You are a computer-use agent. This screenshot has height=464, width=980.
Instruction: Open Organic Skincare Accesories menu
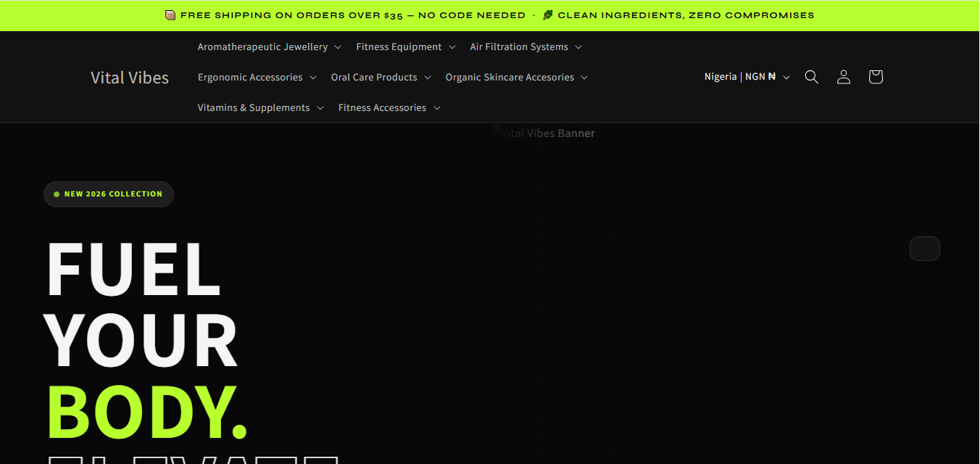click(516, 77)
